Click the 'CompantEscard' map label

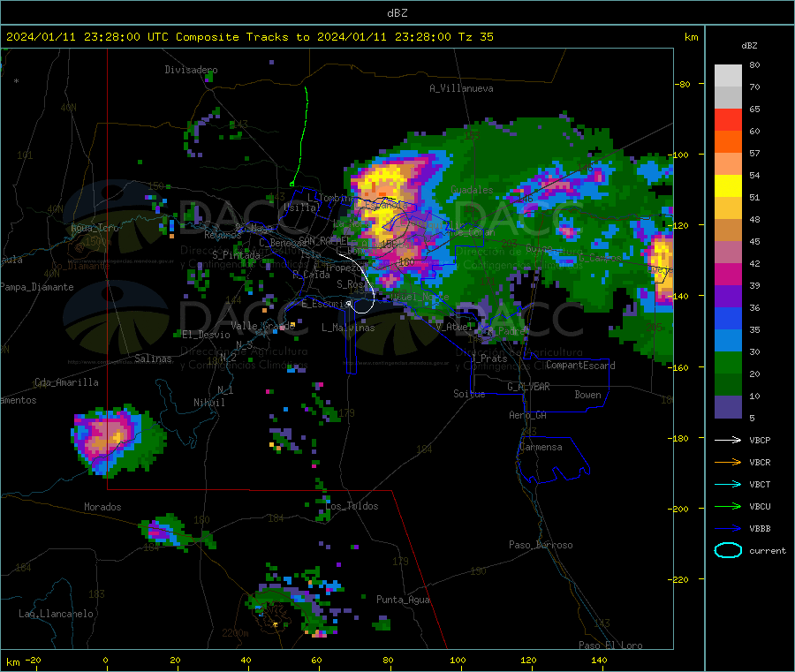[580, 366]
